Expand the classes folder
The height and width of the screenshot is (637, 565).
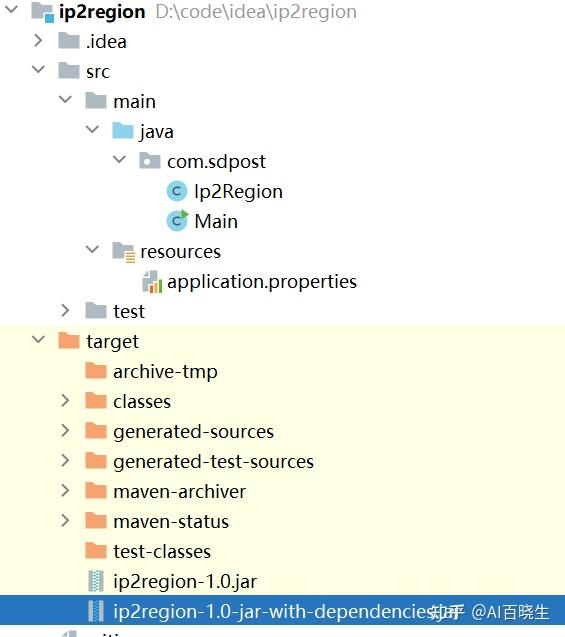(x=65, y=401)
